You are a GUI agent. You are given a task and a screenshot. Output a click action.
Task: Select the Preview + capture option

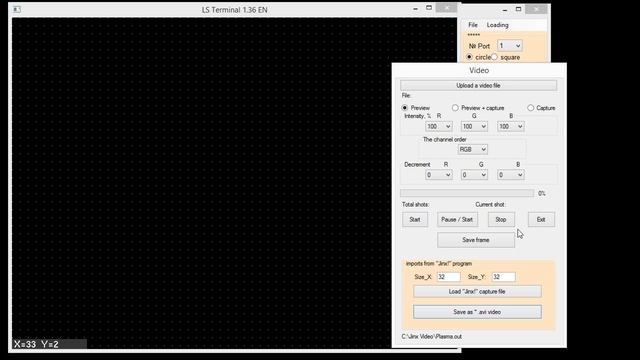tap(455, 108)
